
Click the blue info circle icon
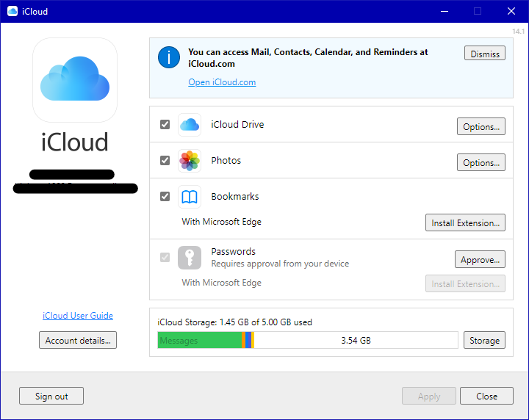coord(169,57)
